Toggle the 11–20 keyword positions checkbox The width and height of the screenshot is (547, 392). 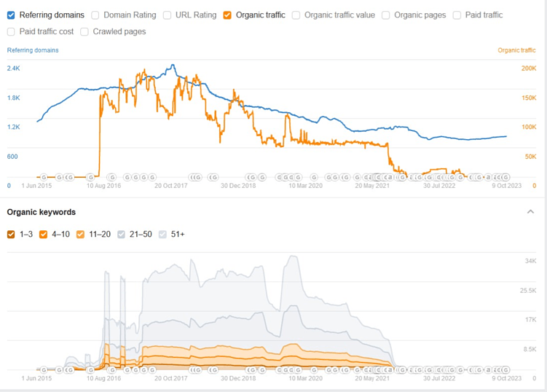pos(80,234)
